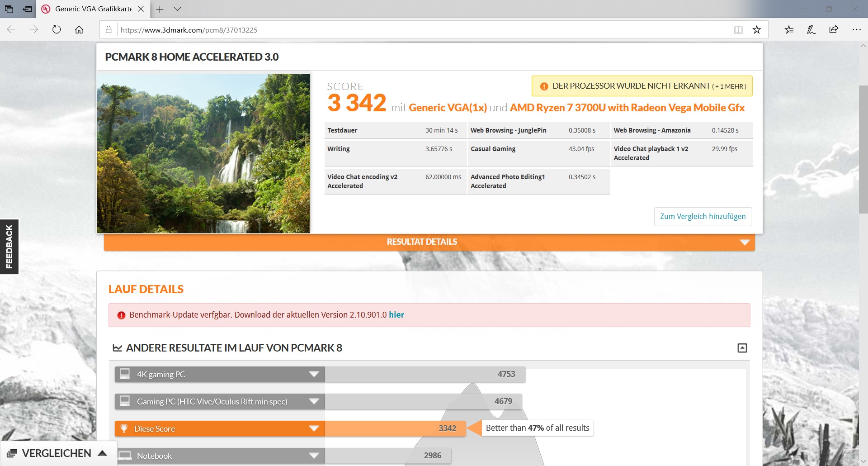
Task: Open the tabs set aside icon
Action: click(x=9, y=9)
